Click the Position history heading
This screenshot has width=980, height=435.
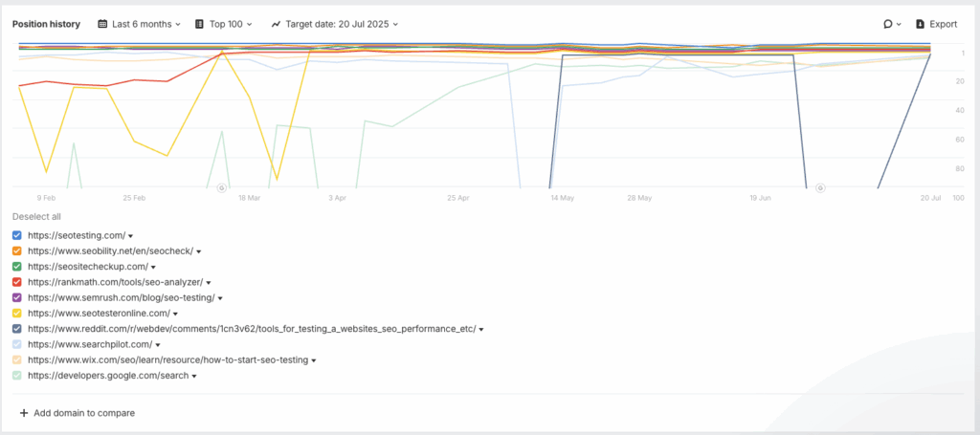(46, 24)
